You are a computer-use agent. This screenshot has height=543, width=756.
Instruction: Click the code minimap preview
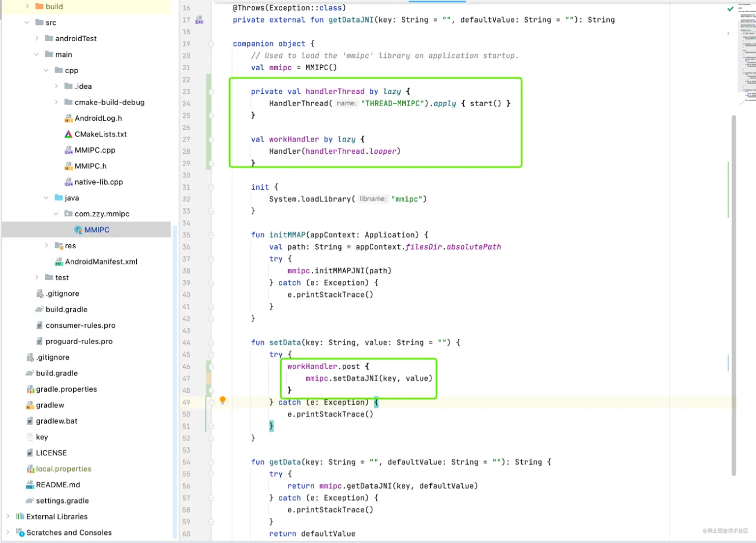click(x=747, y=54)
